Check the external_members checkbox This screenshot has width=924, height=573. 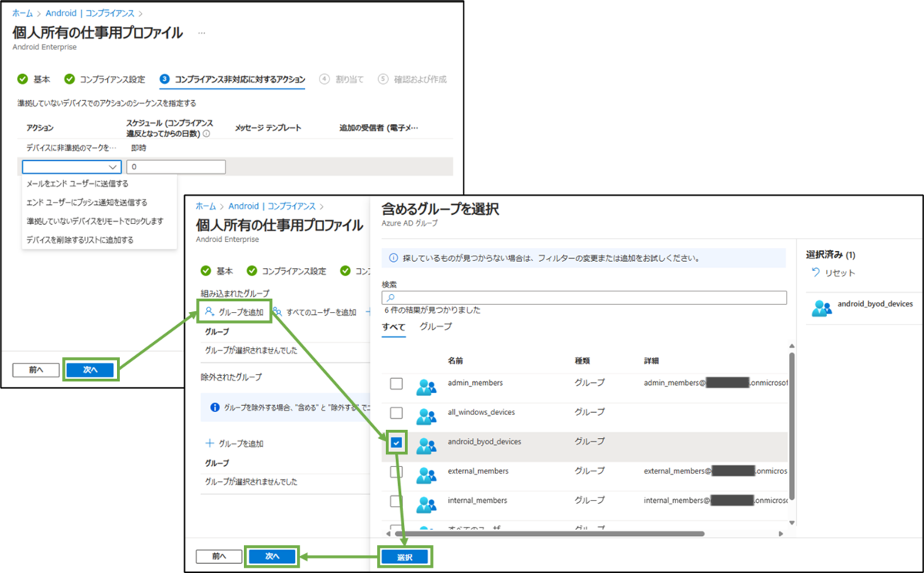tap(396, 472)
